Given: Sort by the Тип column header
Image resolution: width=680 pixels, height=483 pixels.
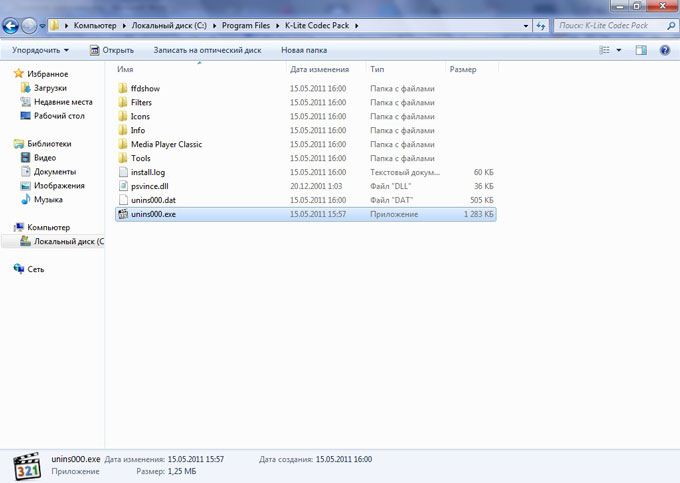Looking at the screenshot, I should 377,69.
